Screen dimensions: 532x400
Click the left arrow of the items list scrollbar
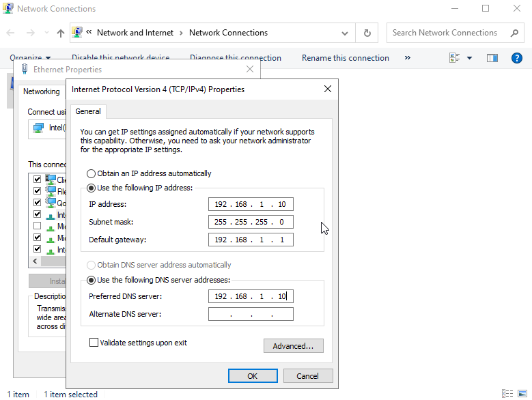click(x=35, y=261)
